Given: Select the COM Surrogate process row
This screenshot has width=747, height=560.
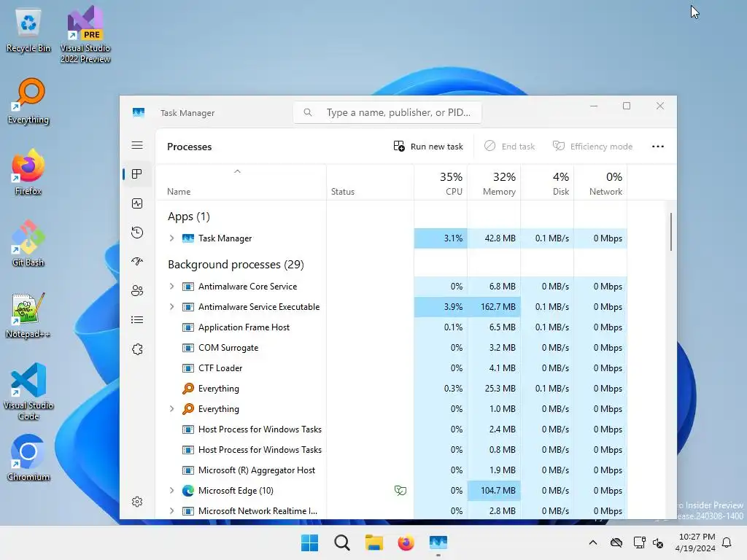Looking at the screenshot, I should (392, 348).
